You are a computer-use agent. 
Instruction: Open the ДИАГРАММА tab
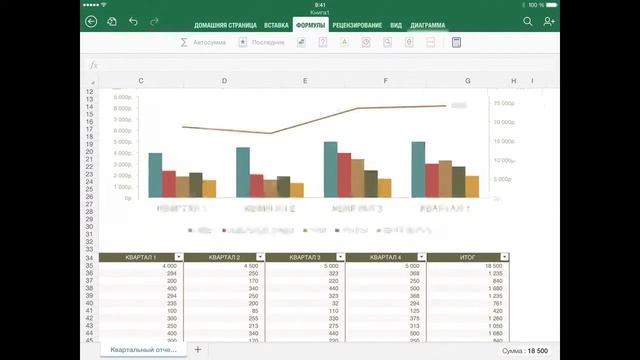[428, 25]
